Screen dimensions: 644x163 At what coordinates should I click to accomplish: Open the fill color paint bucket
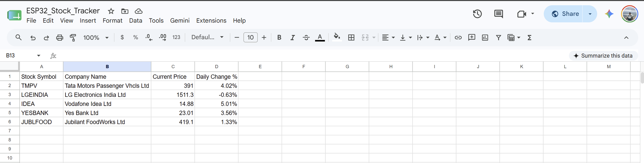(x=337, y=37)
